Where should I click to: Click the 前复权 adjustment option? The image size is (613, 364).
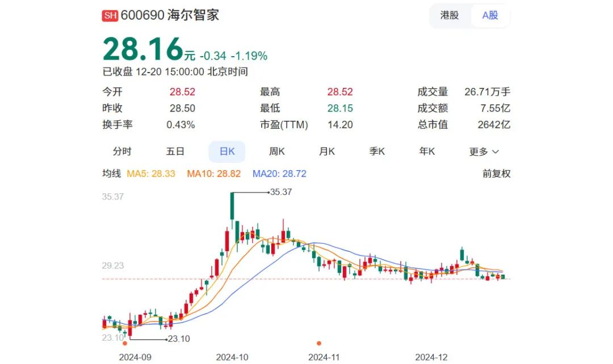click(497, 173)
